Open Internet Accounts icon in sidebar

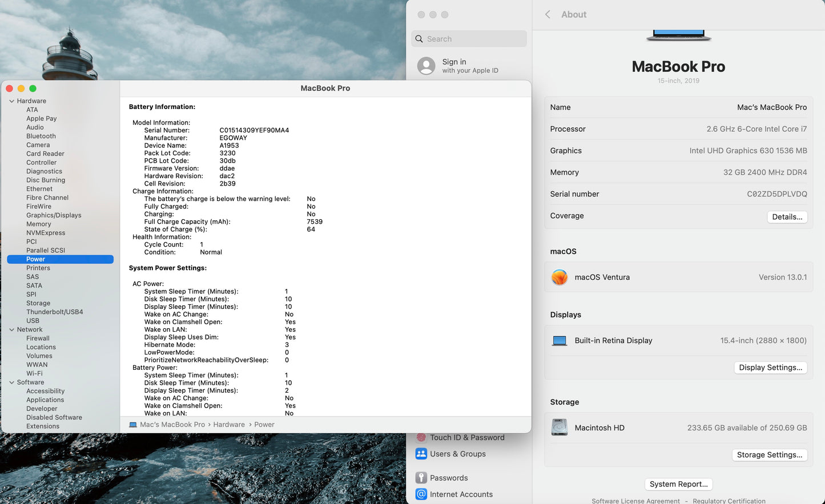pyautogui.click(x=421, y=494)
